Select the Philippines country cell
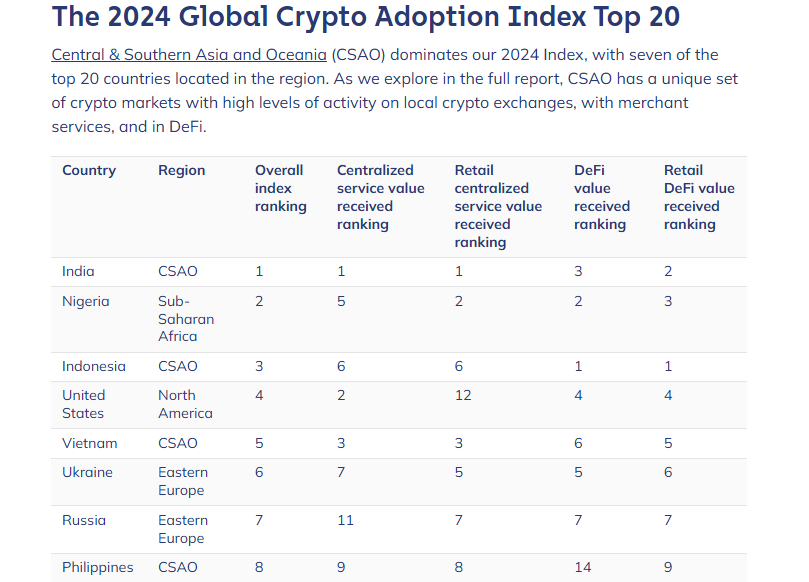The width and height of the screenshot is (809, 582). coord(98,567)
